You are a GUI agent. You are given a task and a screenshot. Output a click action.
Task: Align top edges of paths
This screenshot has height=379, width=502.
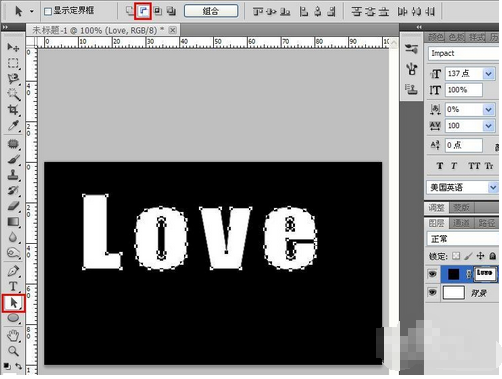(257, 12)
